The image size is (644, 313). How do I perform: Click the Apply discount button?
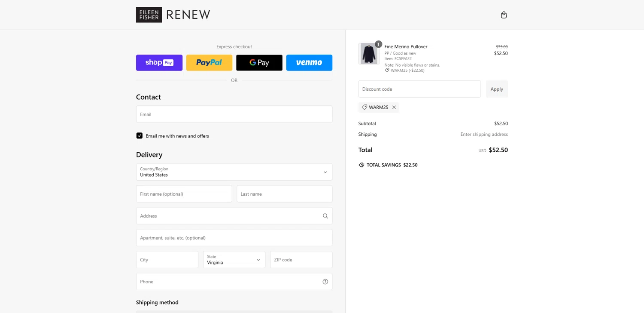click(497, 89)
